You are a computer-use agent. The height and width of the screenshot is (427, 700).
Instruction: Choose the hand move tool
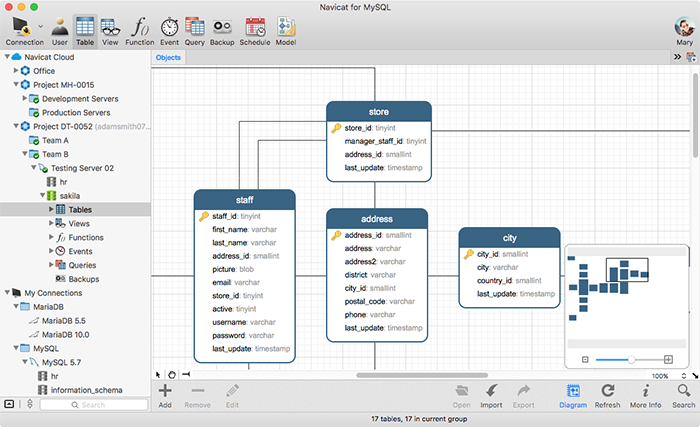pyautogui.click(x=172, y=374)
